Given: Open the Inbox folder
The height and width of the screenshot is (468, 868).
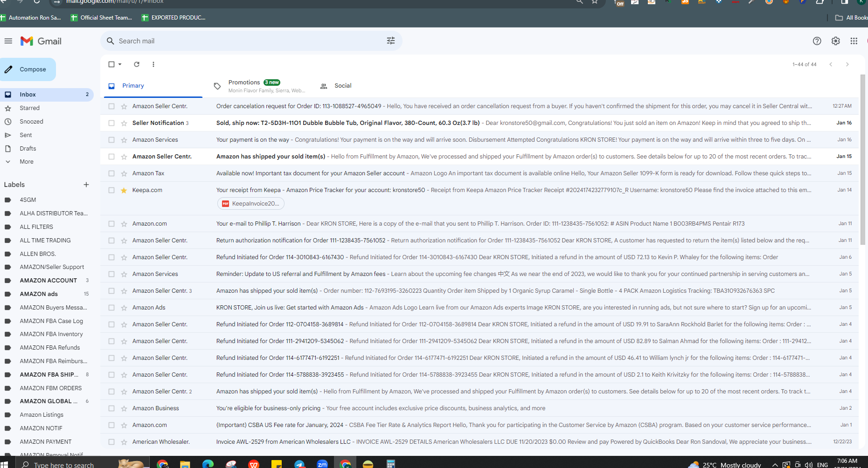Looking at the screenshot, I should point(47,95).
